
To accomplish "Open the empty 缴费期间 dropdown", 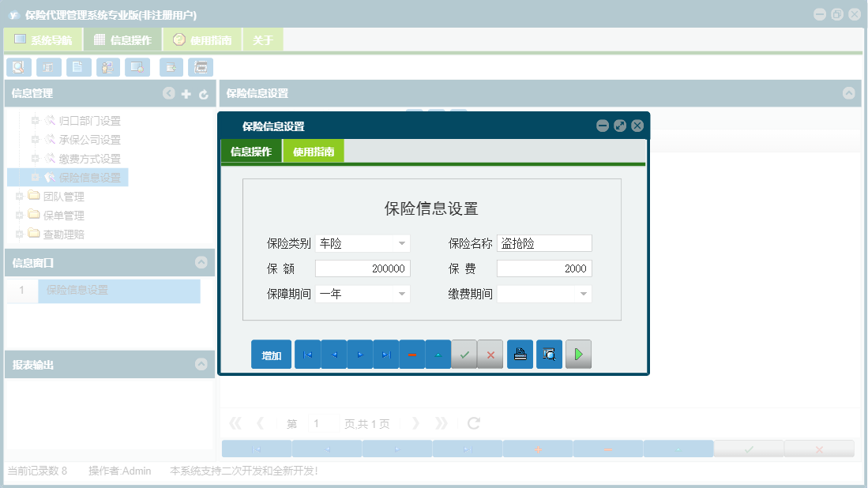I will click(583, 294).
